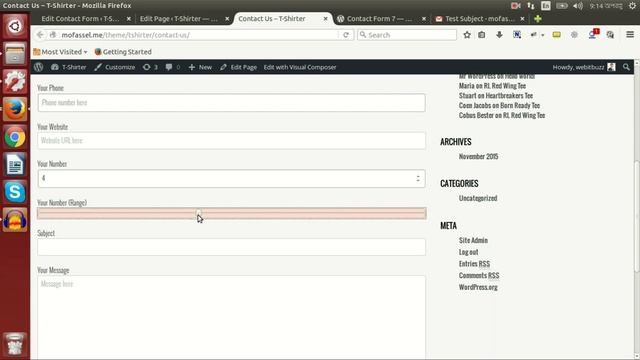The width and height of the screenshot is (640, 360).
Task: Open system settings gear in top panel
Action: pos(632,6)
